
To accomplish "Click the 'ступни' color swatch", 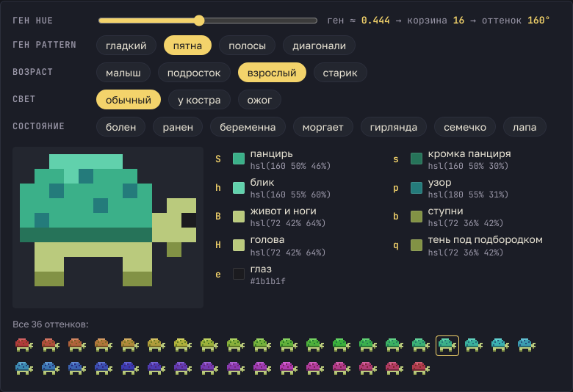I will pos(417,217).
